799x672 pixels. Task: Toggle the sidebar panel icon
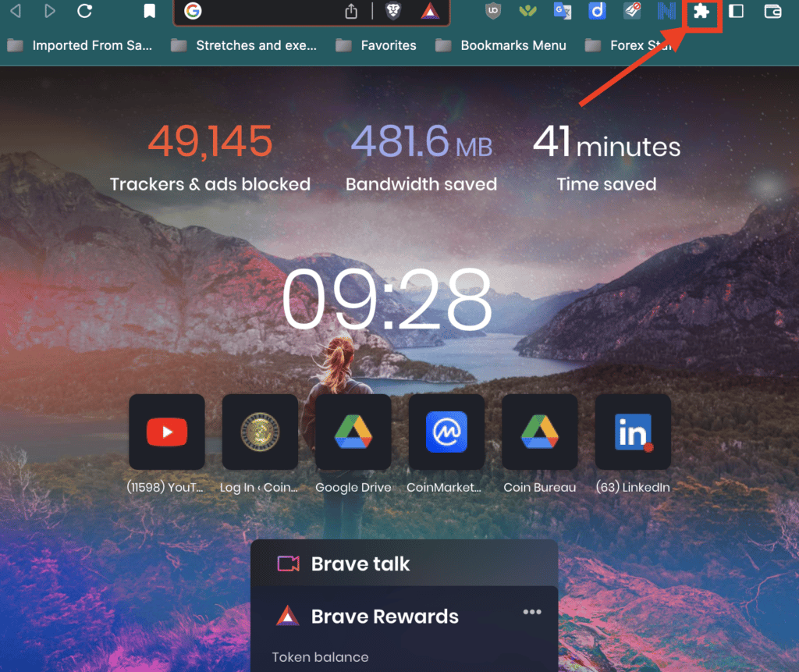[x=736, y=12]
